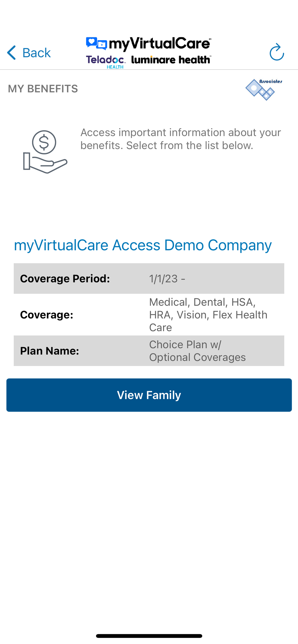The image size is (298, 644).
Task: Tap the Access important information description text
Action: click(x=181, y=139)
